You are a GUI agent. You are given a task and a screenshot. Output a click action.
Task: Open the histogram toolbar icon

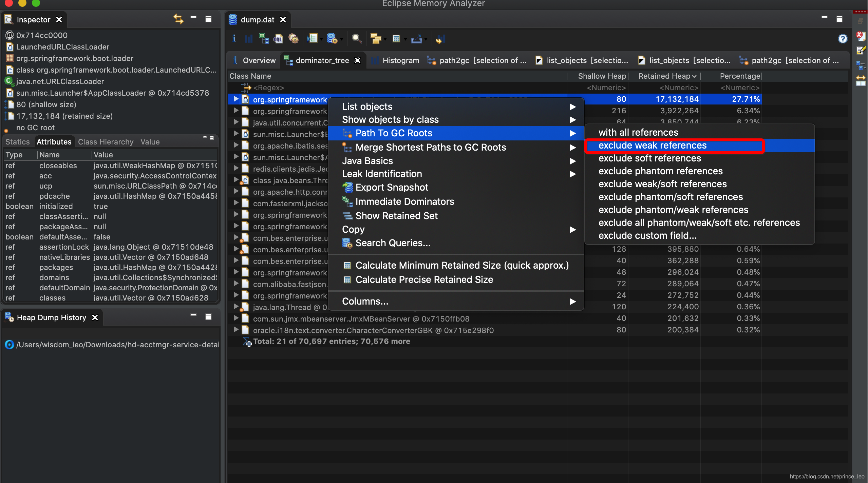click(249, 39)
